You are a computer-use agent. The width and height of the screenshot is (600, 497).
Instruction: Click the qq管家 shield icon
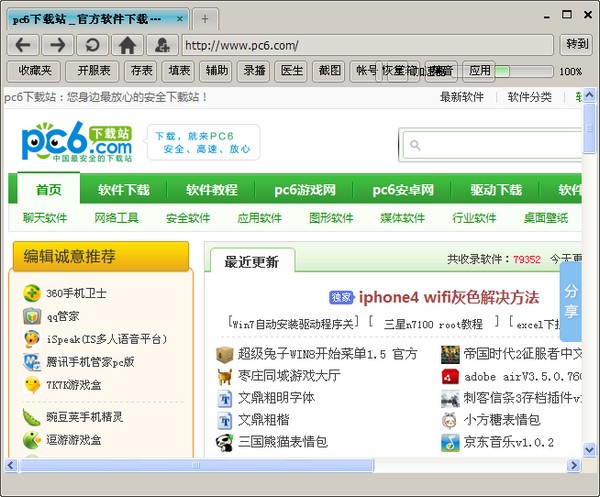(x=32, y=316)
